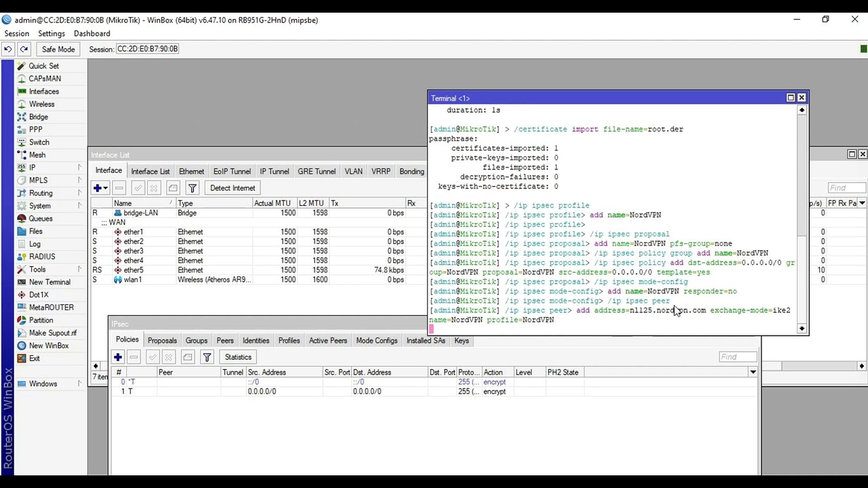Open New Terminal from sidebar

(50, 282)
